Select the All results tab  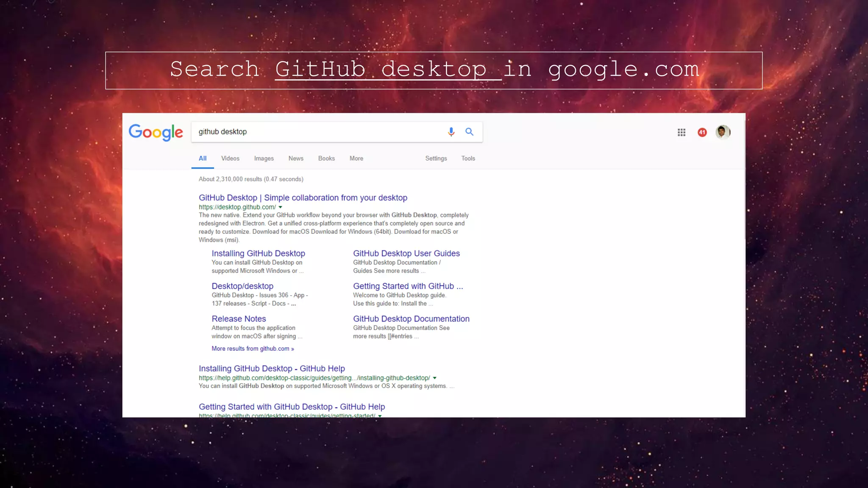click(203, 158)
